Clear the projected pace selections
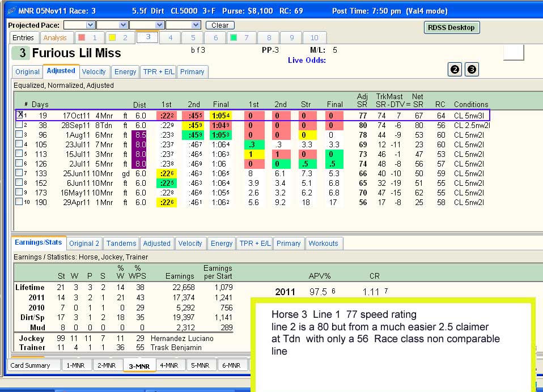This screenshot has width=543, height=392. [x=220, y=25]
